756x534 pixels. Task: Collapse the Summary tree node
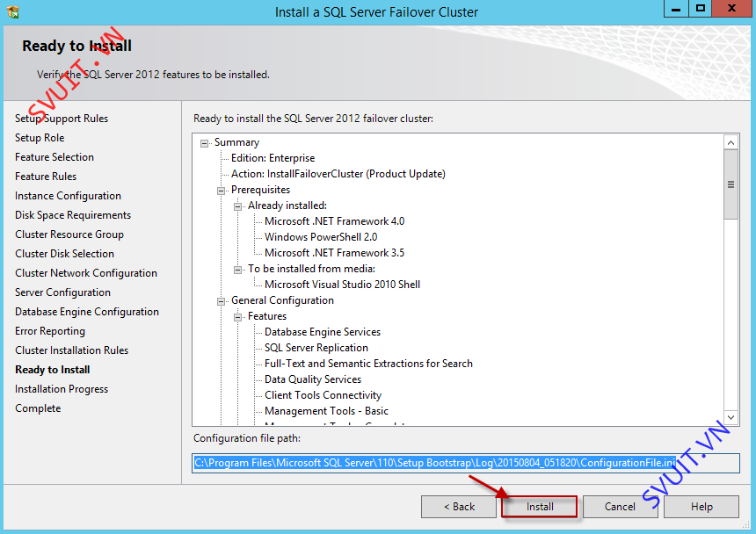tap(205, 143)
